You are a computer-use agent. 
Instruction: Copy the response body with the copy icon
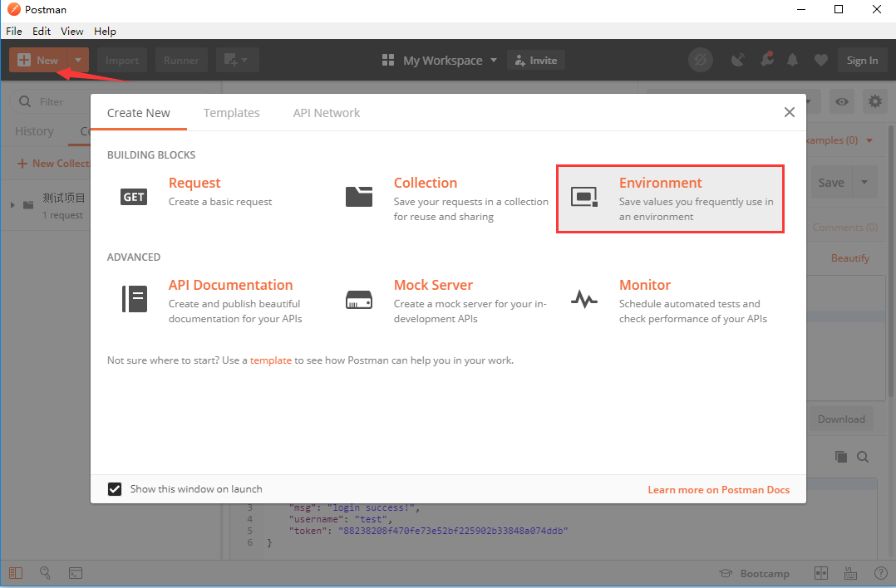point(840,456)
